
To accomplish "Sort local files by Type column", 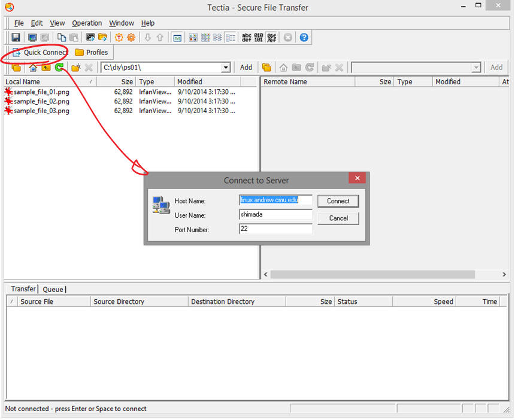I will coord(155,82).
